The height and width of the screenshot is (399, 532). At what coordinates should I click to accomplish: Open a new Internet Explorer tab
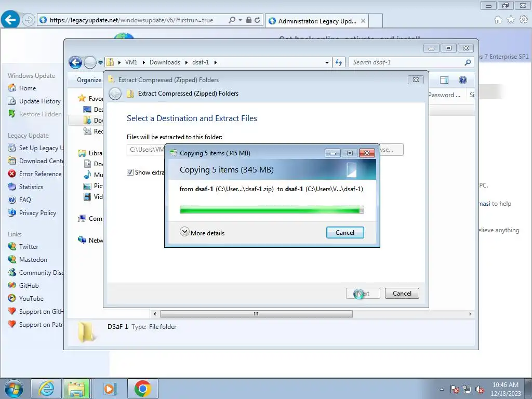[376, 21]
